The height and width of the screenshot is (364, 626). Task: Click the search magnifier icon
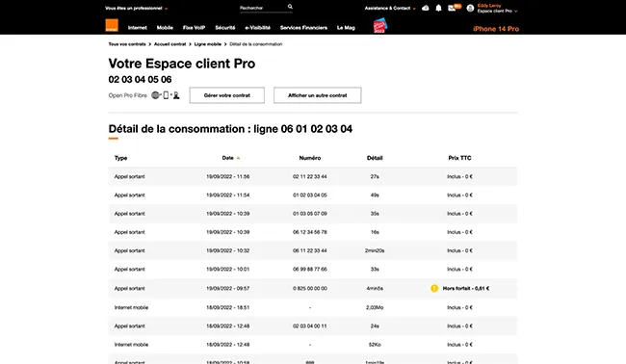click(x=290, y=7)
